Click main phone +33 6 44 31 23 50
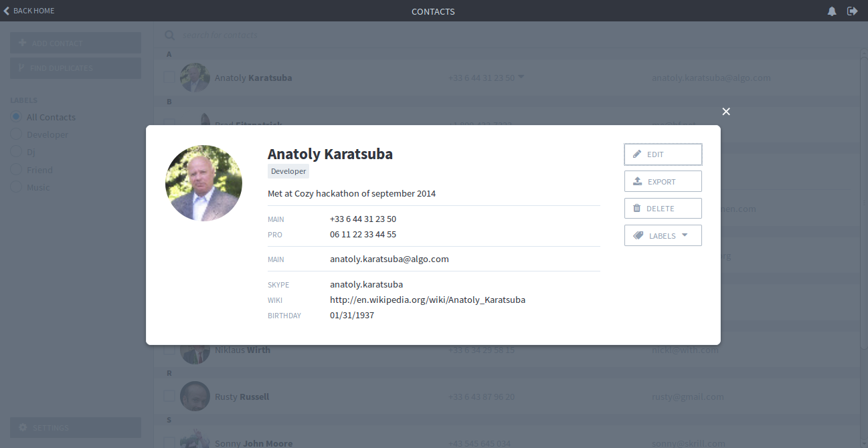The image size is (868, 448). click(363, 219)
